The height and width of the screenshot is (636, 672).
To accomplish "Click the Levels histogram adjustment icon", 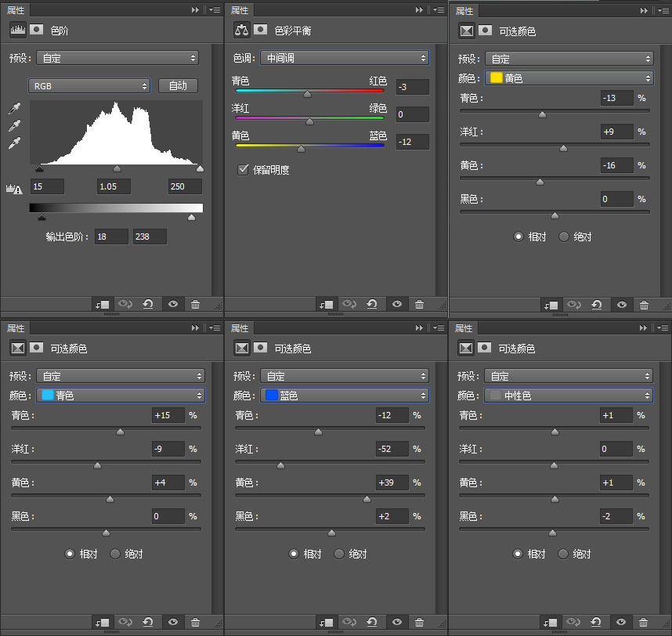I will (17, 30).
